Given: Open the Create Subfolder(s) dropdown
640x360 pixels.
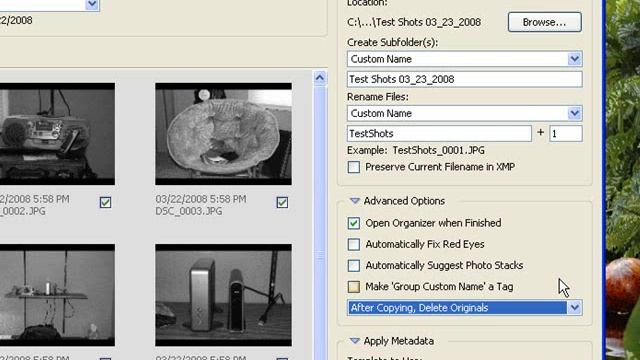Looking at the screenshot, I should 574,59.
